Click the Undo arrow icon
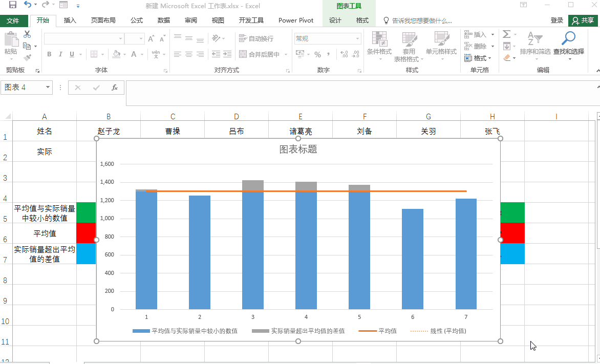600x364 pixels. (28, 5)
